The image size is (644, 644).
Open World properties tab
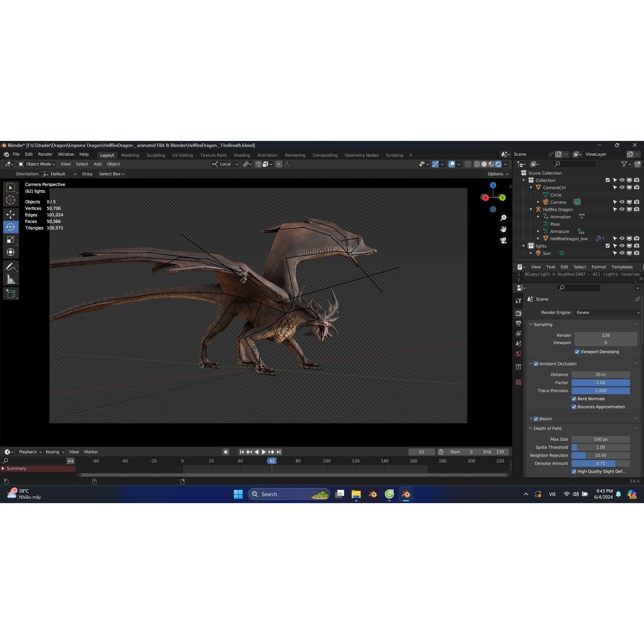[x=518, y=354]
